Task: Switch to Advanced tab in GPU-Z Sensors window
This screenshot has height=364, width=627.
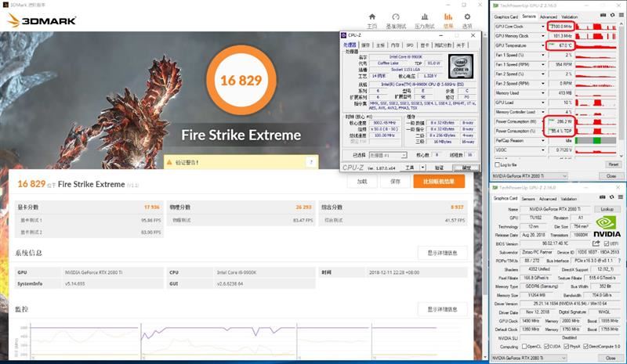Action: pos(548,16)
